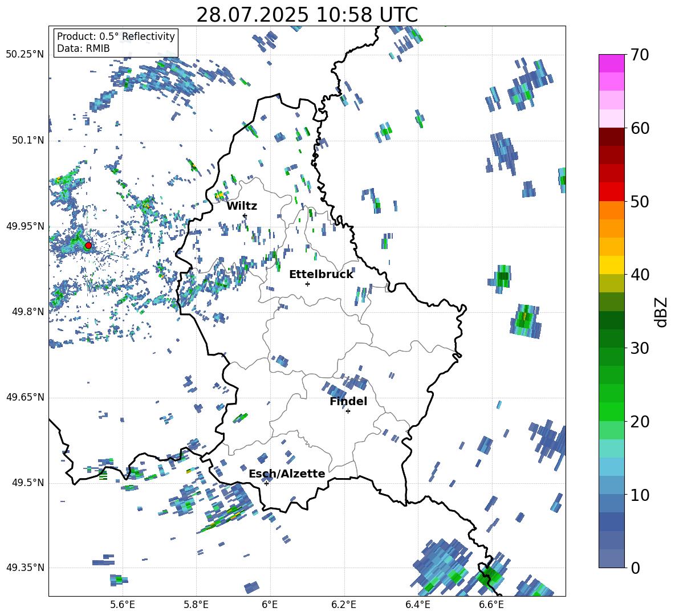Click the bright green colorbar segment above 20
The width and height of the screenshot is (675, 616).
611,411
